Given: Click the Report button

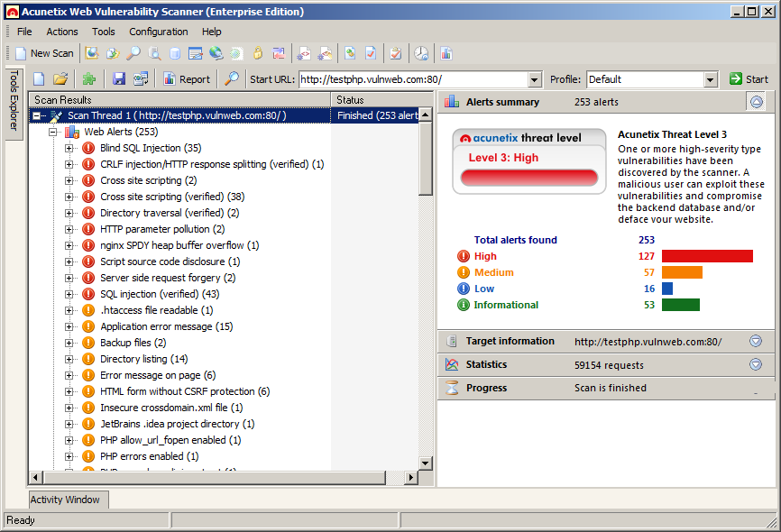Looking at the screenshot, I should click(188, 78).
